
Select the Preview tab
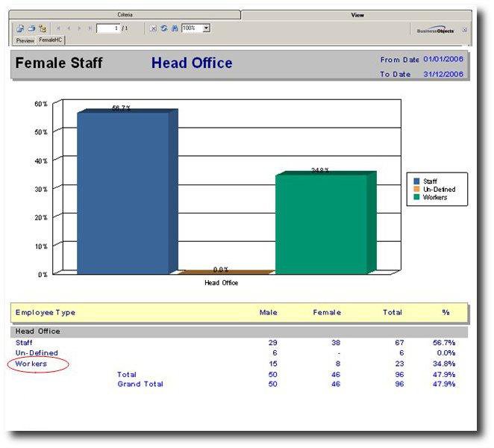point(25,40)
